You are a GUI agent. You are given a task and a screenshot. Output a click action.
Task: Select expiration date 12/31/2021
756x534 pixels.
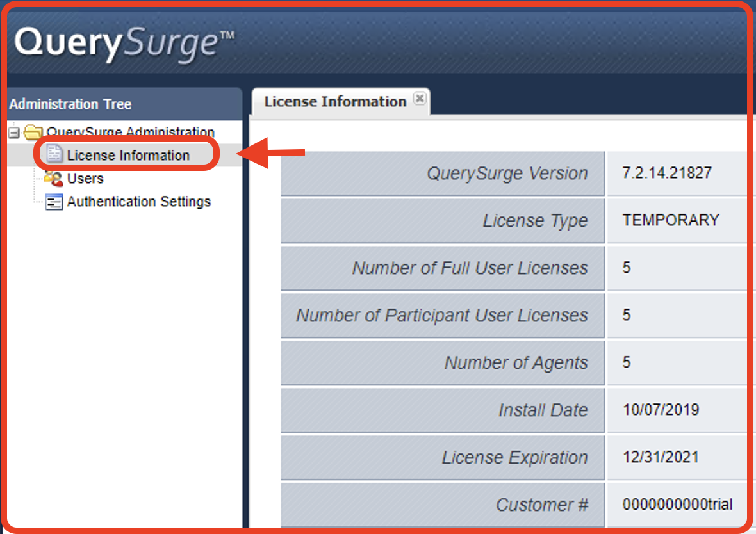pyautogui.click(x=661, y=457)
